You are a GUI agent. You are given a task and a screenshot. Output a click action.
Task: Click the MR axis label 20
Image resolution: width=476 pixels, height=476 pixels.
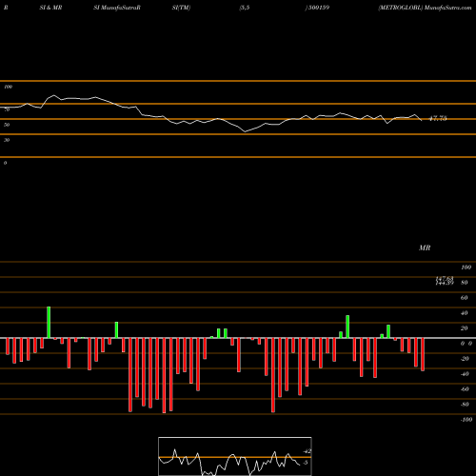click(464, 328)
